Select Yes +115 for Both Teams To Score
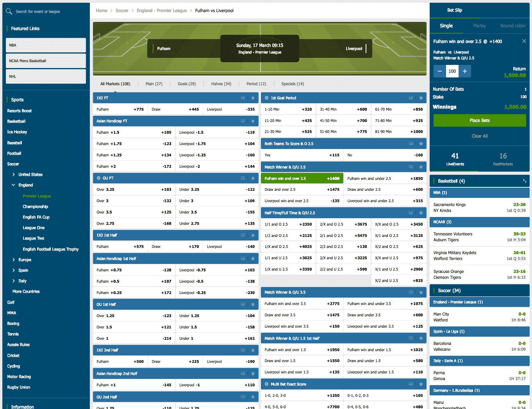Screen dimensions: 532x409 (x=302, y=155)
